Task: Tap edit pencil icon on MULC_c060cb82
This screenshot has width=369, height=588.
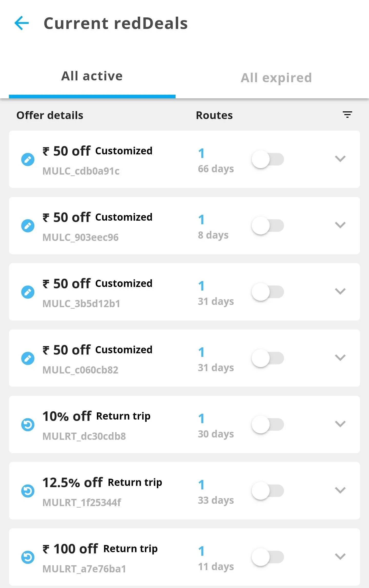Action: [x=28, y=358]
